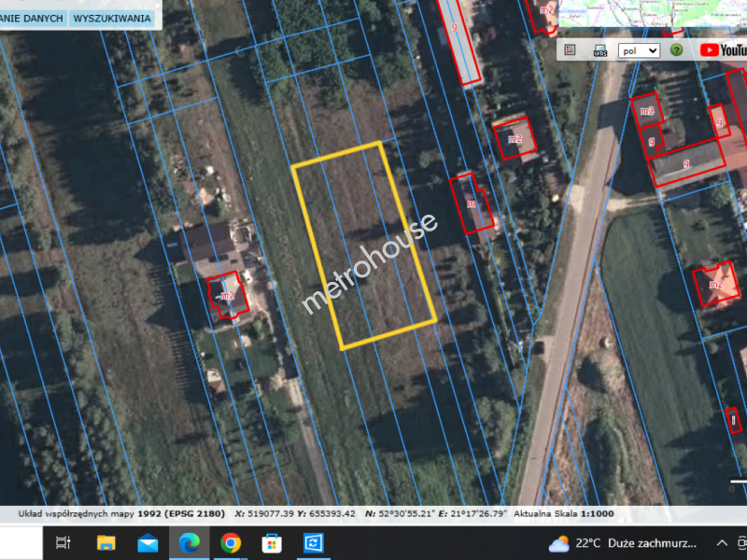Open the Mail app on the taskbar
The height and width of the screenshot is (560, 747).
[148, 543]
